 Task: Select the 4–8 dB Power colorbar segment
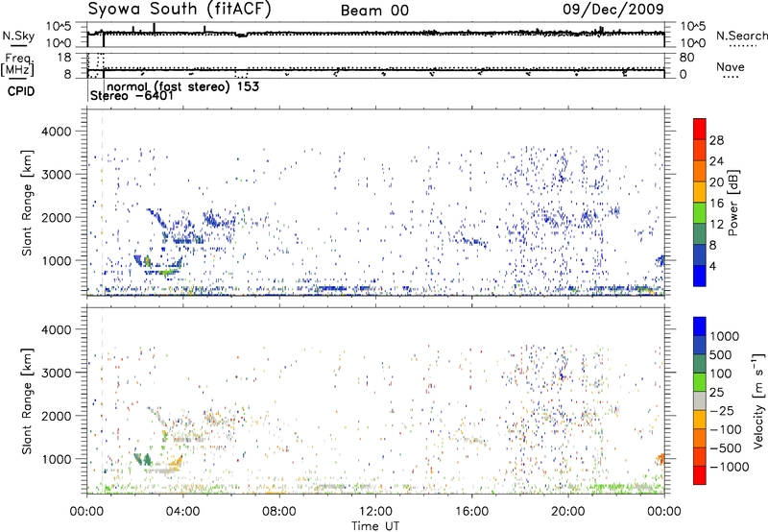tap(700, 255)
